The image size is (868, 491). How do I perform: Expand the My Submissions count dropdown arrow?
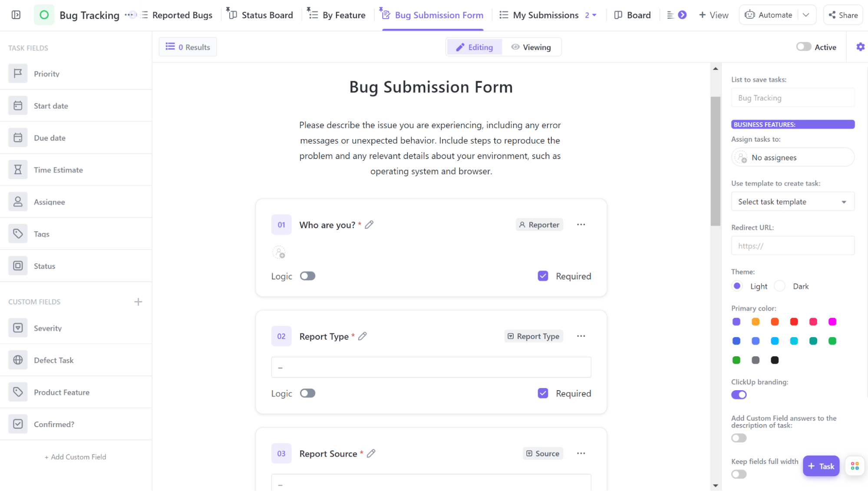pyautogui.click(x=594, y=15)
